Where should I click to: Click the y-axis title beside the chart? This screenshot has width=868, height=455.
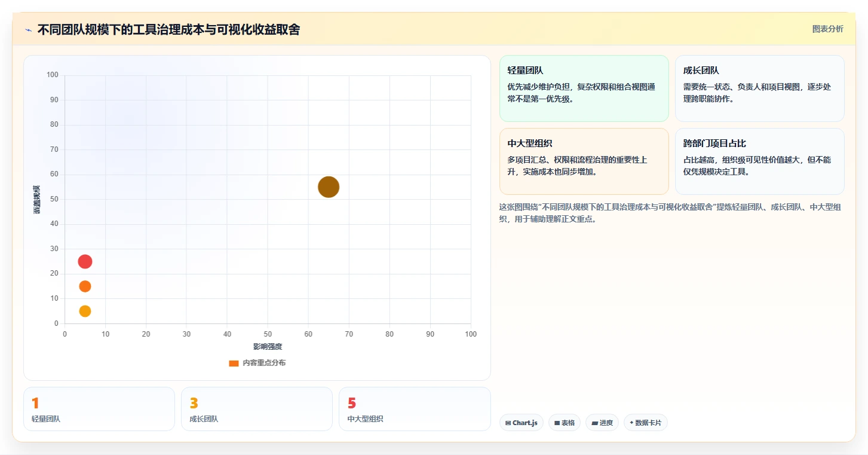(x=37, y=199)
